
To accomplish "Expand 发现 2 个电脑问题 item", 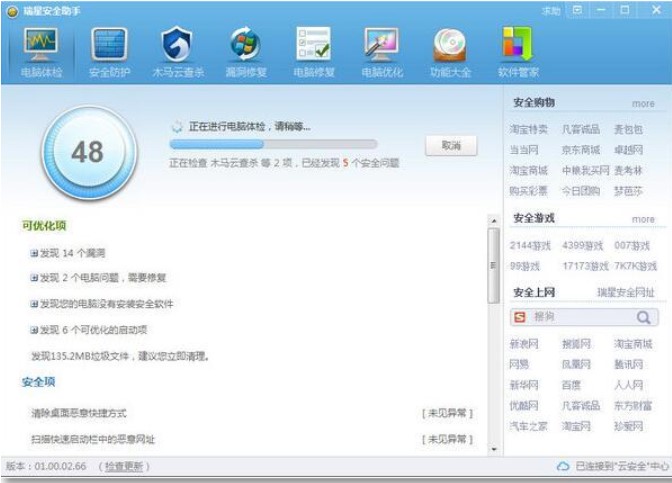I will (34, 278).
